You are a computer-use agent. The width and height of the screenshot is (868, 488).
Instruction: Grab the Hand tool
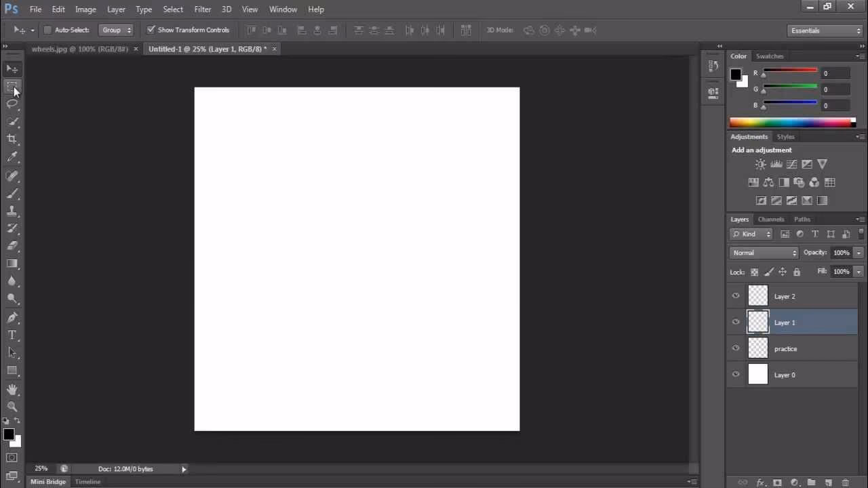pos(12,388)
